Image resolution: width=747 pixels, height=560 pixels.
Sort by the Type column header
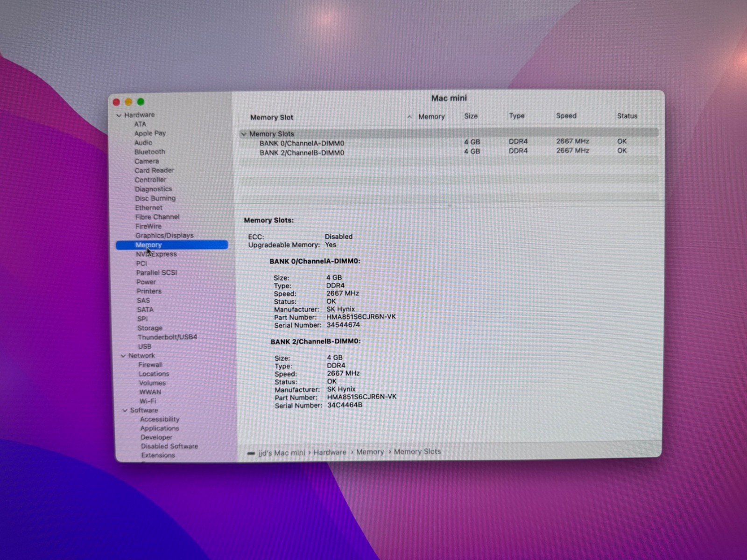[x=517, y=116]
